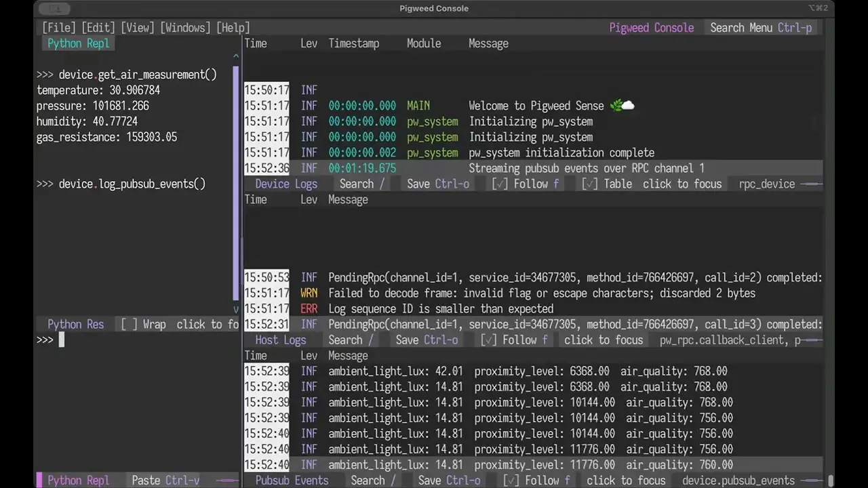This screenshot has width=868, height=488.
Task: Select 'Failed to decode frame' warning row
Action: 533,293
